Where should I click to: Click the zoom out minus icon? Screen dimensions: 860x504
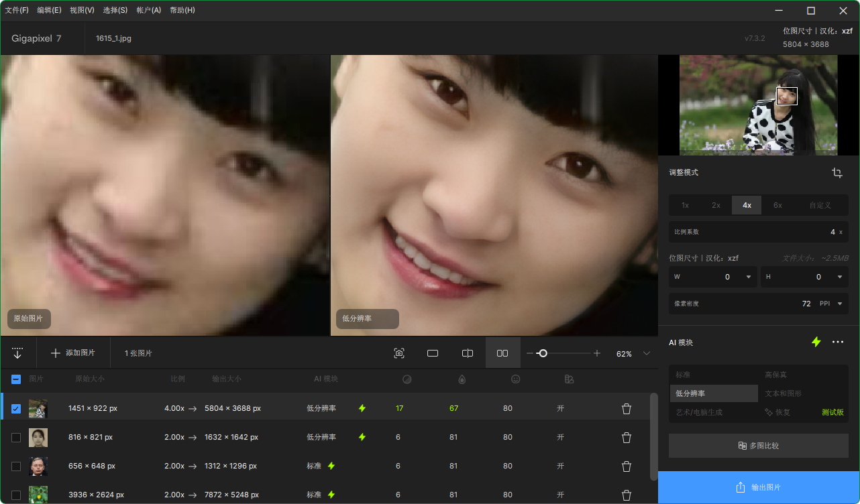[530, 353]
